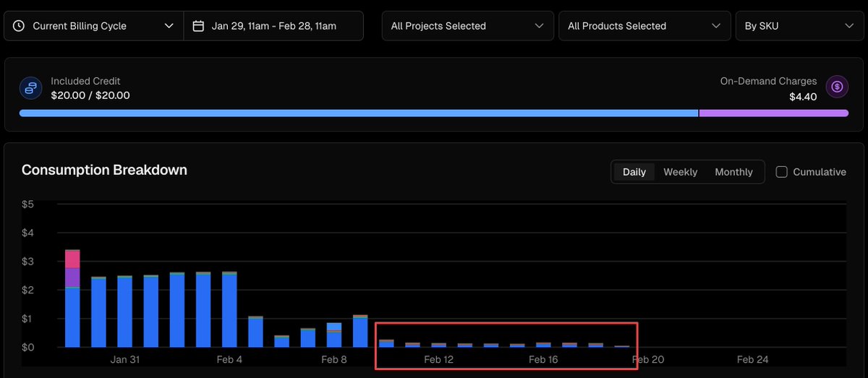
Task: Expand the All Products Selected dropdown
Action: click(644, 26)
